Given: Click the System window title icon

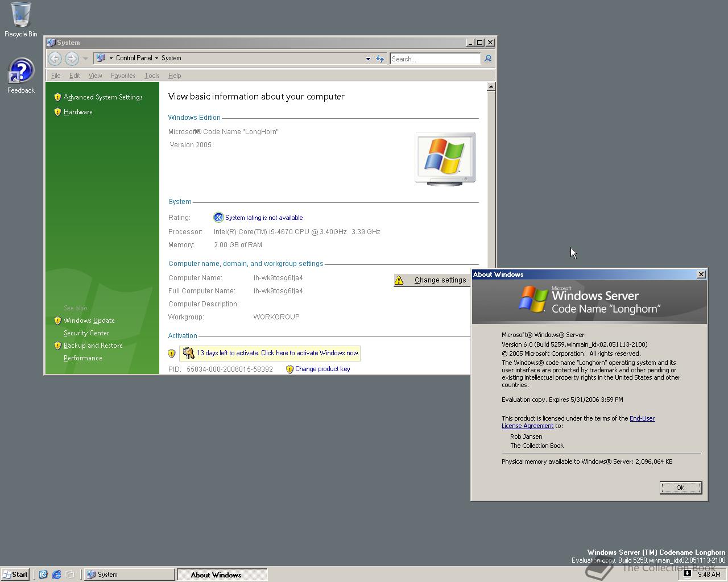Looking at the screenshot, I should [x=51, y=43].
